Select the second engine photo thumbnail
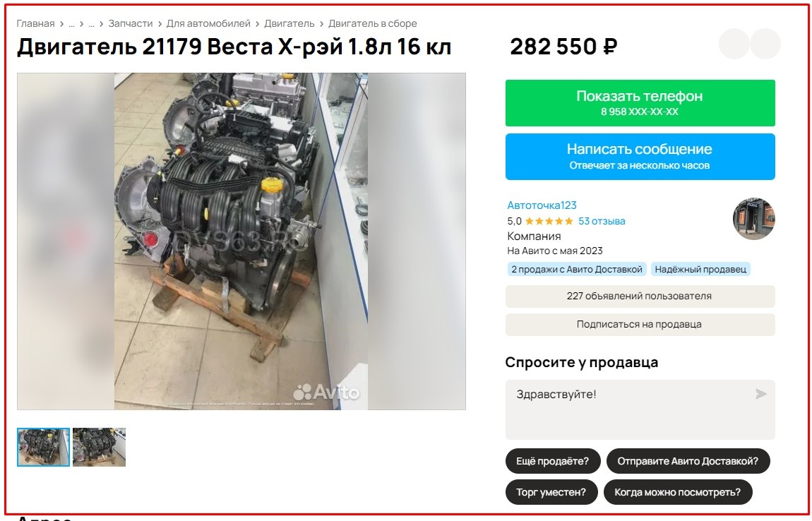The width and height of the screenshot is (812, 521). 99,447
